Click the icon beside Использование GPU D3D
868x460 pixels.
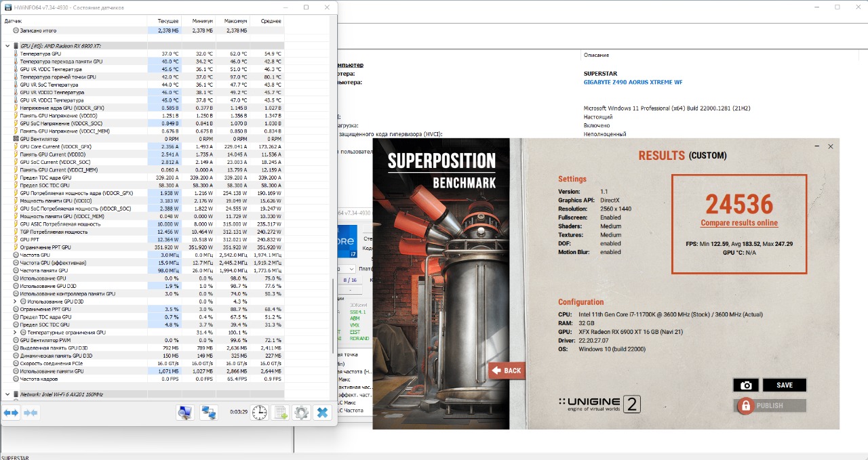tap(16, 286)
